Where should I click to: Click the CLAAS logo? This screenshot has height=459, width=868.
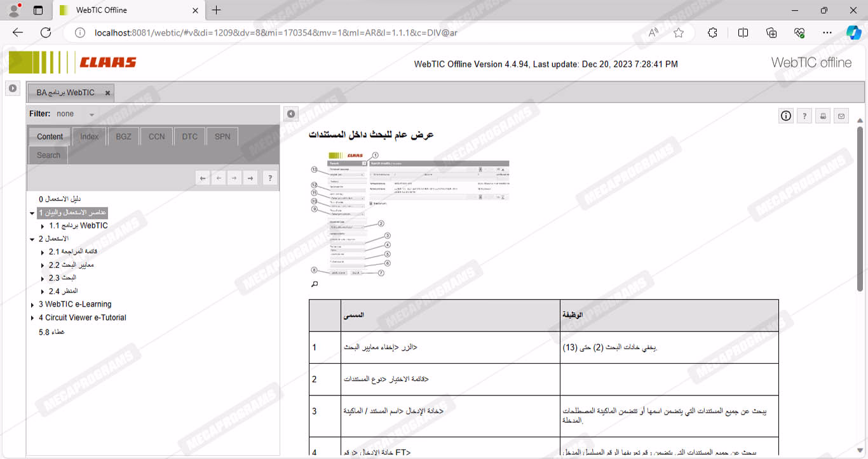point(72,62)
